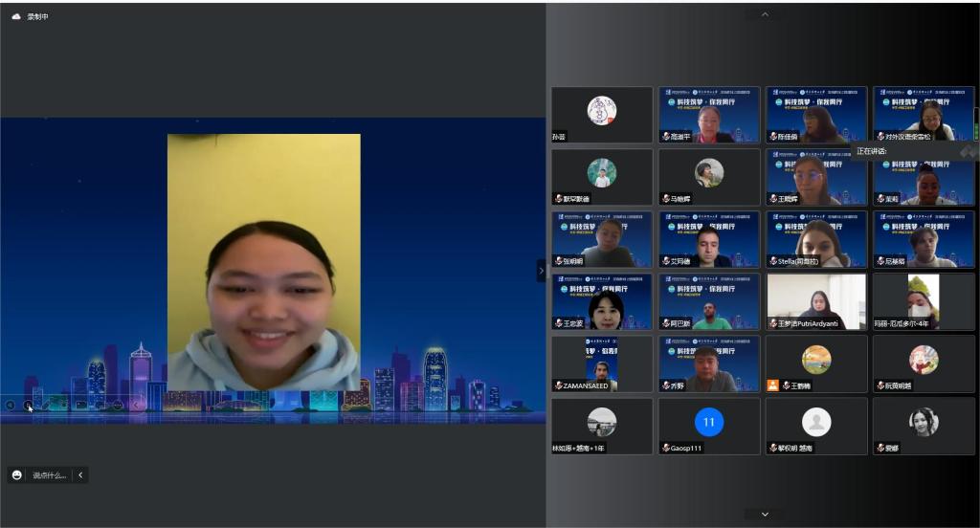Click the blue 11 avatar of Gaosp111

click(708, 421)
